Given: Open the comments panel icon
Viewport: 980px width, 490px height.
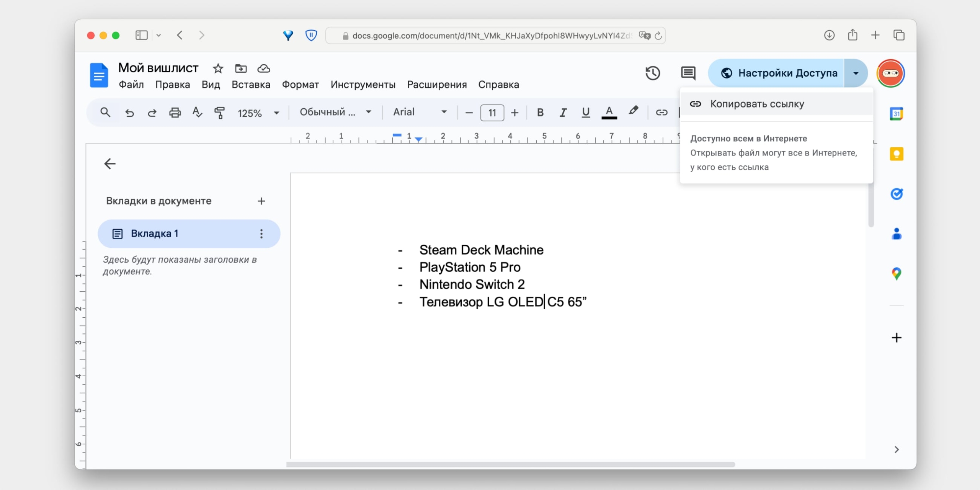Looking at the screenshot, I should point(688,73).
